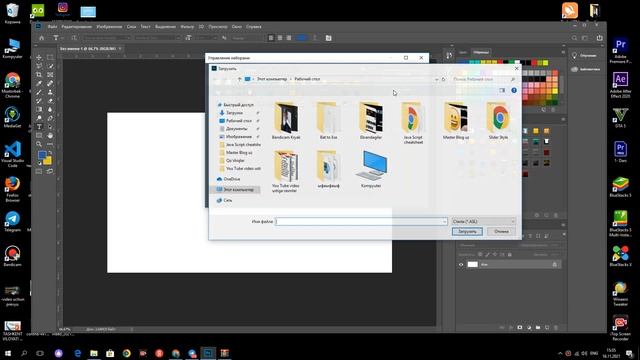Open Telegram desktop shortcut
Image resolution: width=640 pixels, height=360 pixels.
coord(12,222)
